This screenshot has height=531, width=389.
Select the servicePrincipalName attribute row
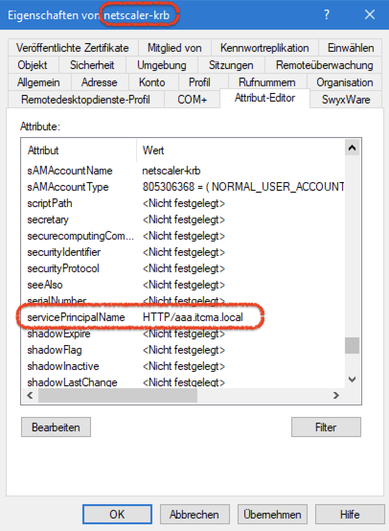point(183,317)
